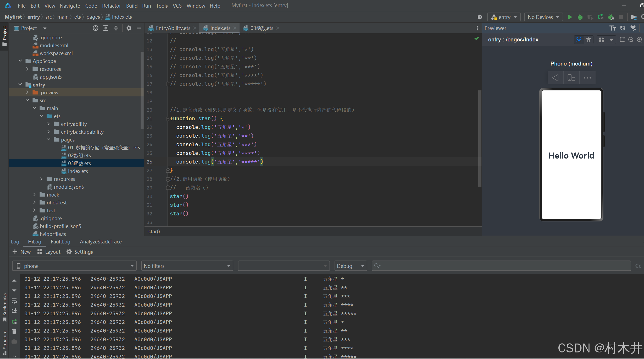Image resolution: width=644 pixels, height=359 pixels.
Task: Refresh the Previewer
Action: 623,28
